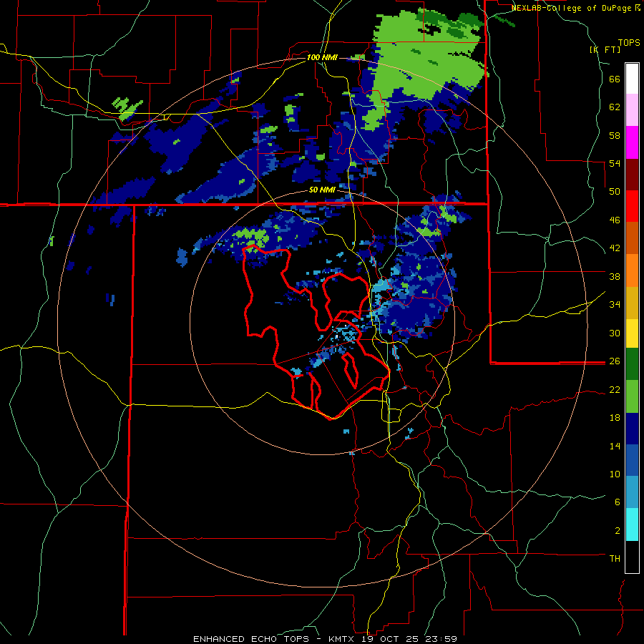
Task: Click the sky blue legend swatch
Action: point(632,492)
